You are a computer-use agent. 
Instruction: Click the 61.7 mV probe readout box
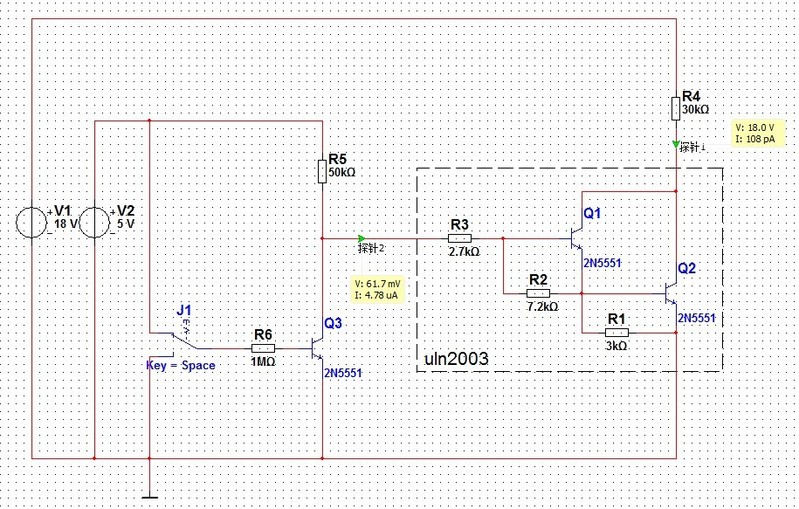378,289
